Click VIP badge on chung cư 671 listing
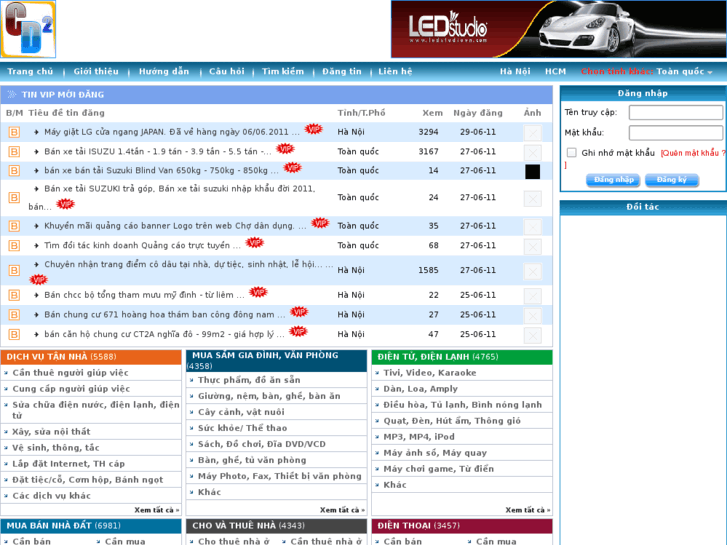This screenshot has height=545, width=727. point(299,312)
